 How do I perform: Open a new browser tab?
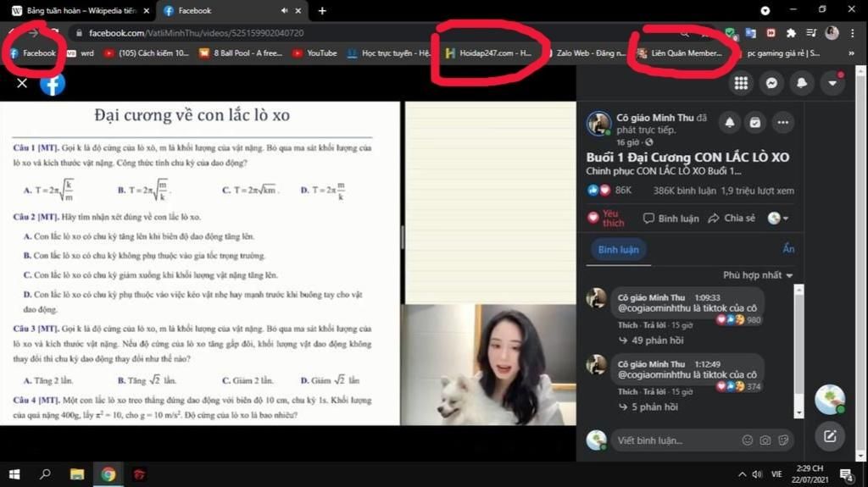[322, 10]
